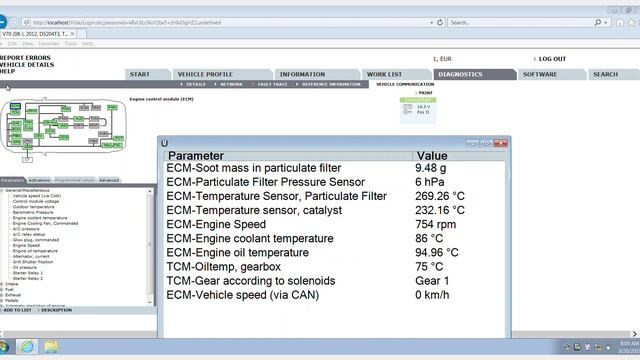Viewport: 640px width, 360px height.
Task: Expand the Intake tree group
Action: (2, 284)
